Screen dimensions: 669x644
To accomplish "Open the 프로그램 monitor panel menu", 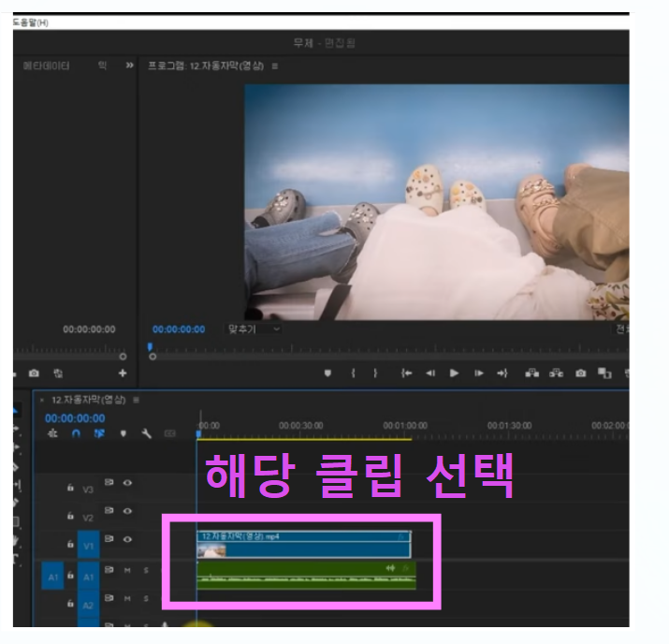I will (x=275, y=66).
